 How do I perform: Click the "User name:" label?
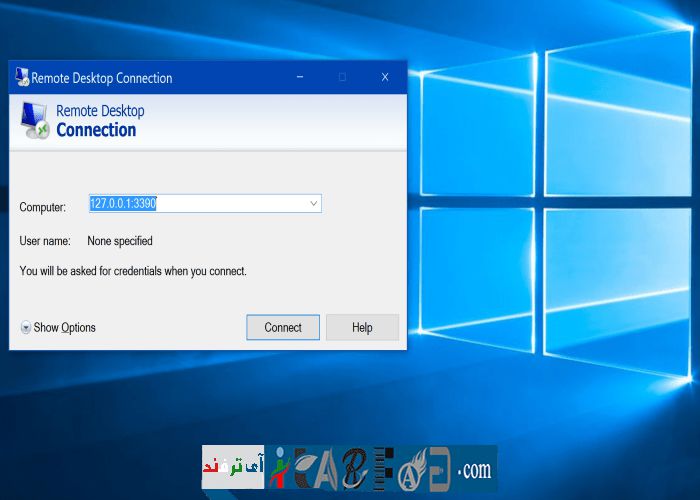click(45, 241)
